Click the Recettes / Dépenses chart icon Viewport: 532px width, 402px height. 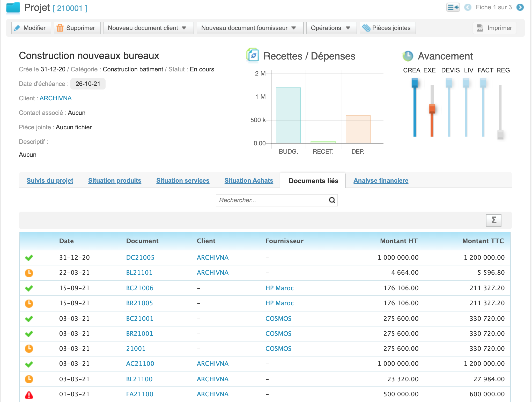(x=253, y=55)
